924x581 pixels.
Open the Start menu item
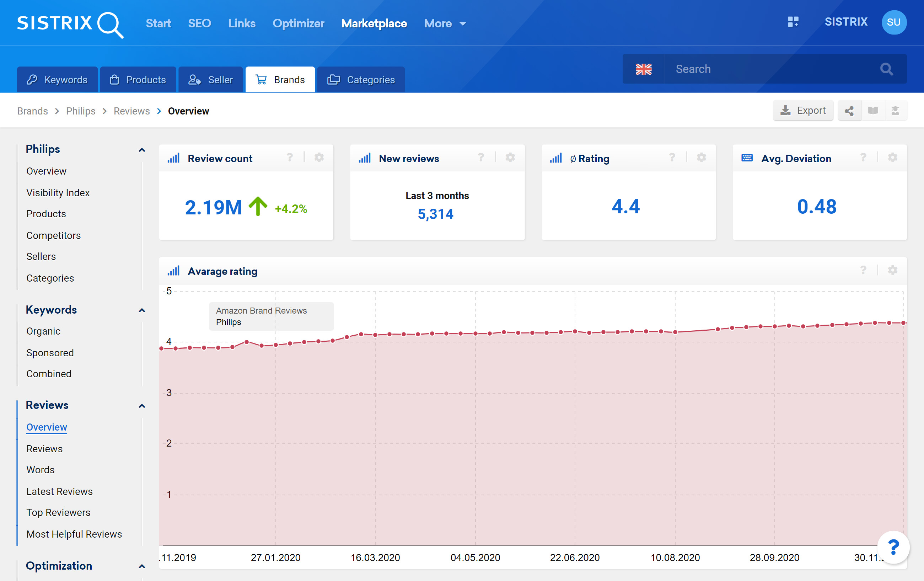coord(158,24)
